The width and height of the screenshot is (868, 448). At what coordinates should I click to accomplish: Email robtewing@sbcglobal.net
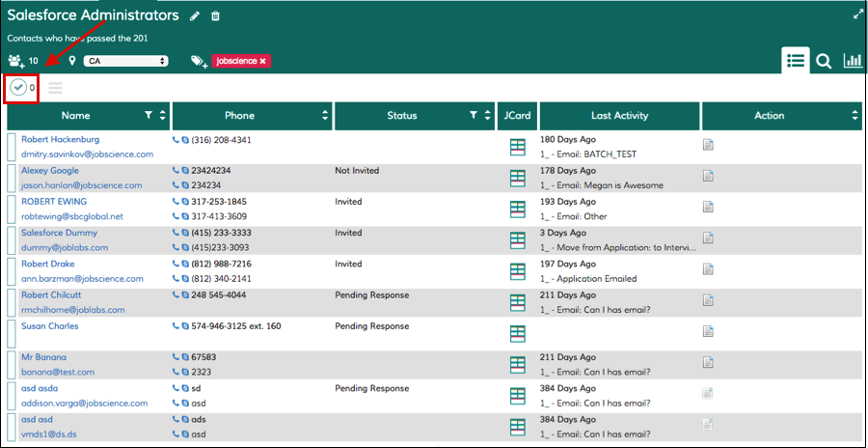(72, 216)
